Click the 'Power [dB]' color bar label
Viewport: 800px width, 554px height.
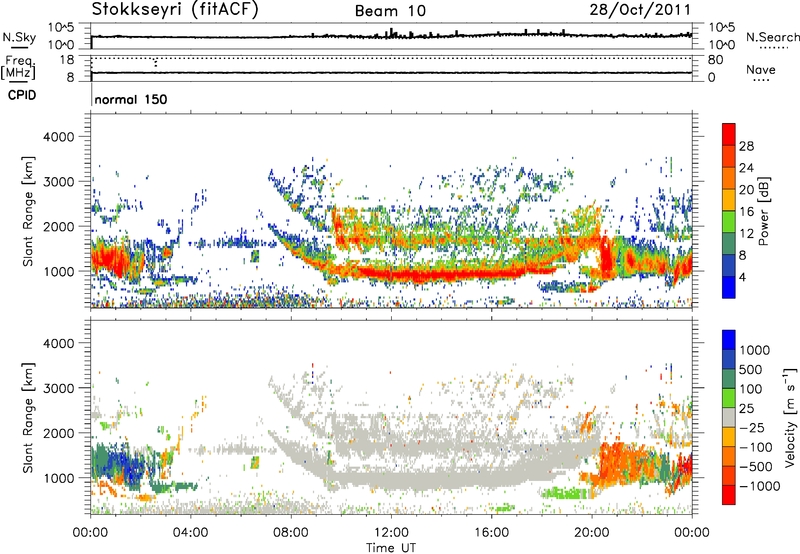pos(763,211)
